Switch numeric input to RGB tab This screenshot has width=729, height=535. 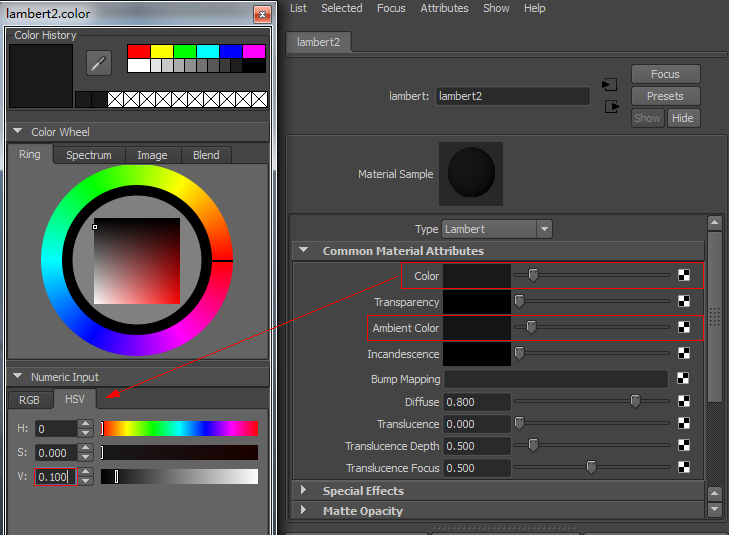click(x=29, y=400)
